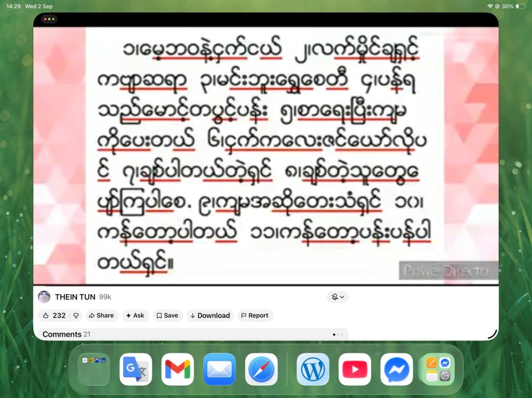Open Ask about this video
The image size is (532, 398).
click(135, 315)
